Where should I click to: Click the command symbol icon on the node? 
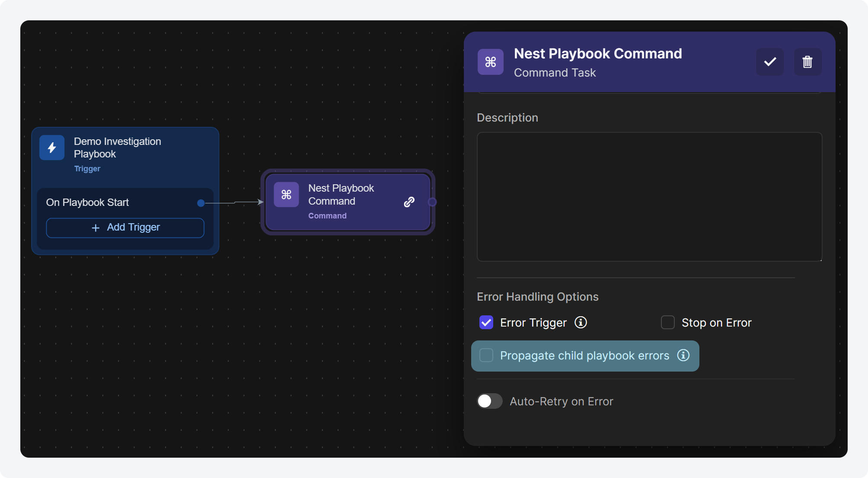click(x=286, y=195)
